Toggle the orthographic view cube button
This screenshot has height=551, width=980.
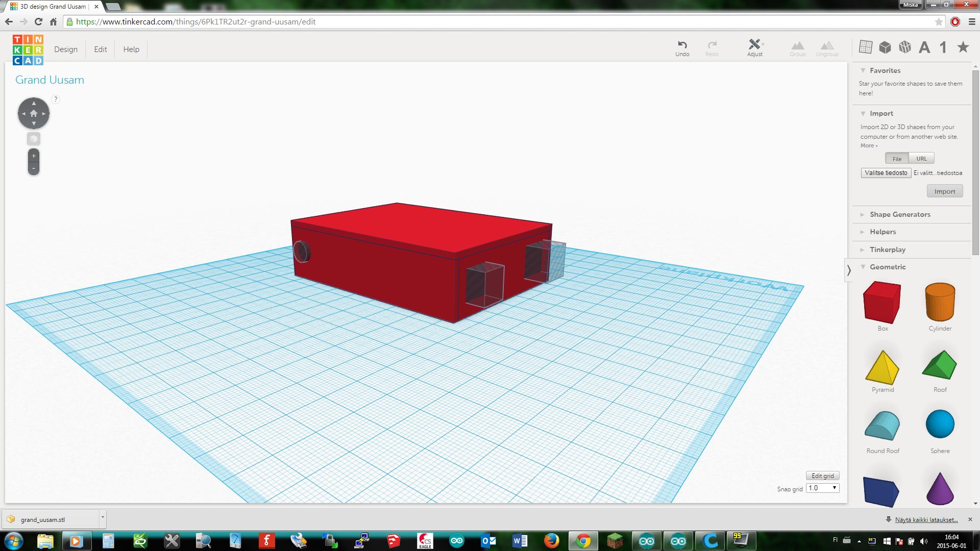click(x=34, y=139)
